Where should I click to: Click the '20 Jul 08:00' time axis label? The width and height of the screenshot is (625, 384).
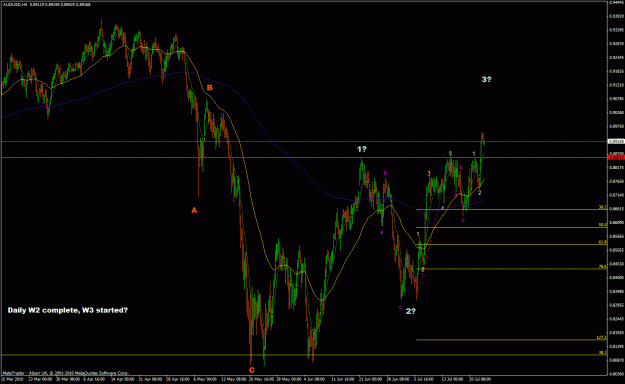pyautogui.click(x=480, y=379)
